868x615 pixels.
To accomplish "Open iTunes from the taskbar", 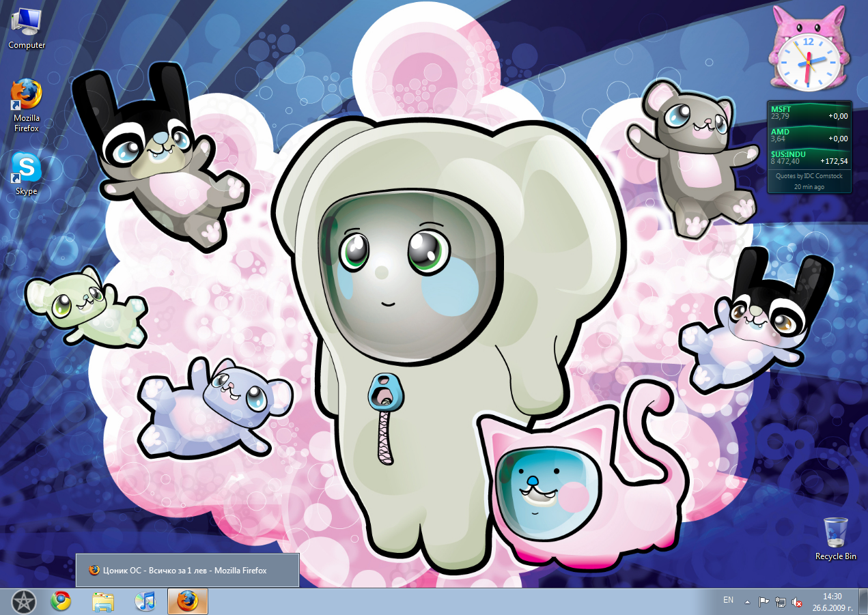I will click(x=145, y=601).
